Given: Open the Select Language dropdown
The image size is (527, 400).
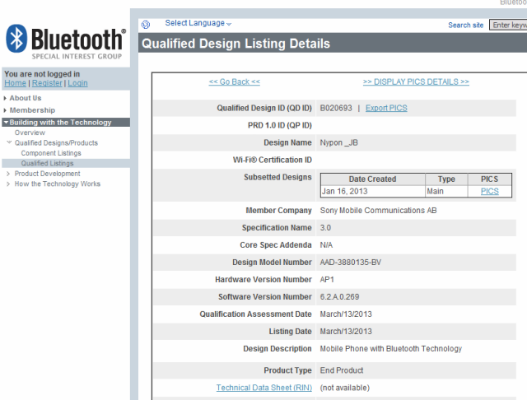Looking at the screenshot, I should [198, 23].
